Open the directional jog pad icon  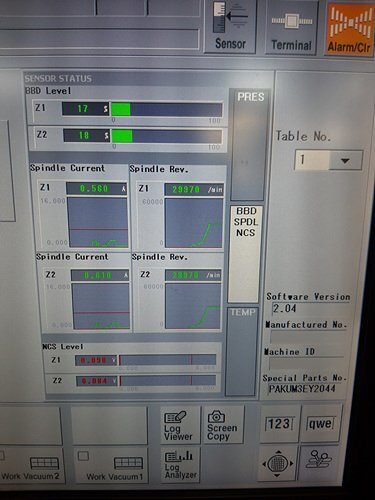pos(278,463)
